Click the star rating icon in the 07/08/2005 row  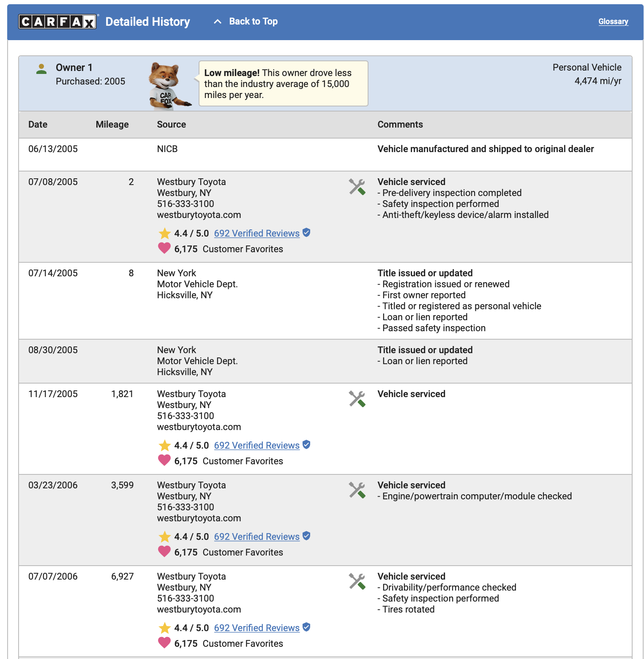click(164, 233)
